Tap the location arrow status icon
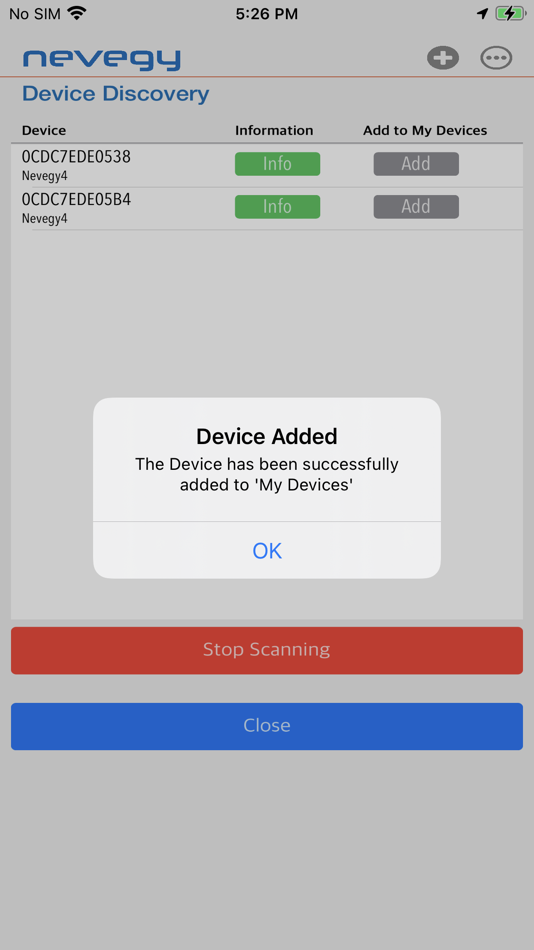The height and width of the screenshot is (950, 534). click(482, 13)
